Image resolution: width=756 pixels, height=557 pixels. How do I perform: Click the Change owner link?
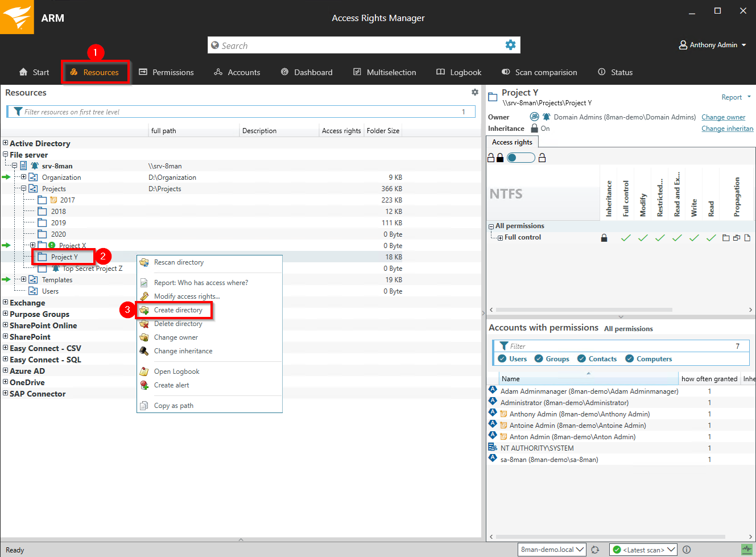[x=723, y=117]
